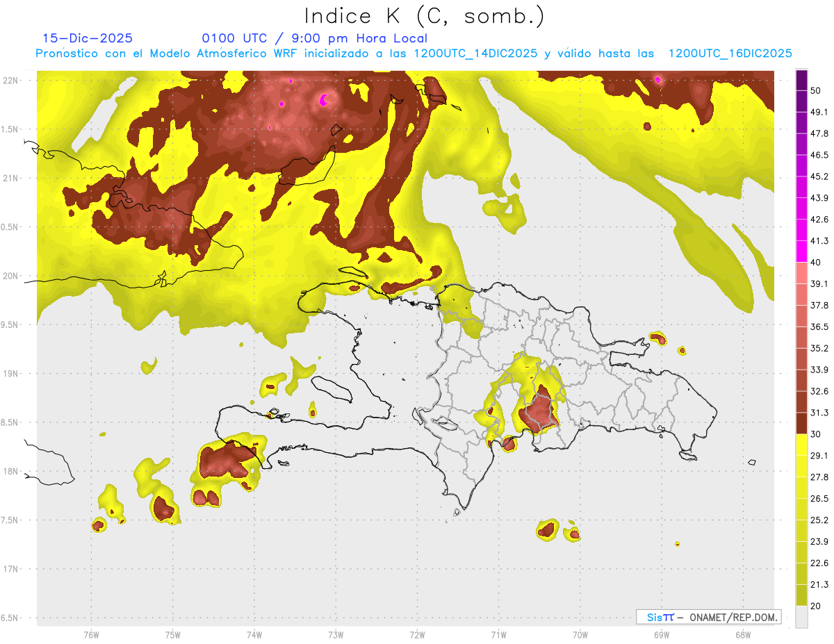Click the 22N latitude label

click(11, 81)
